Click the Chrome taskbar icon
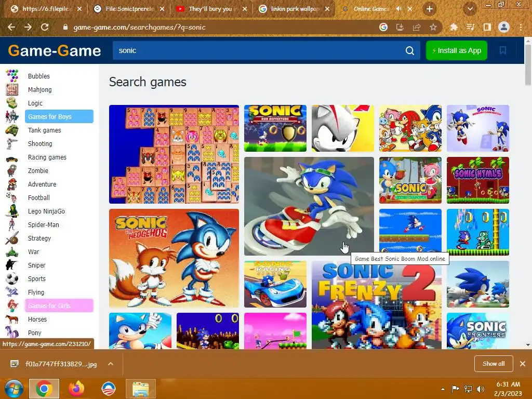 pos(44,389)
